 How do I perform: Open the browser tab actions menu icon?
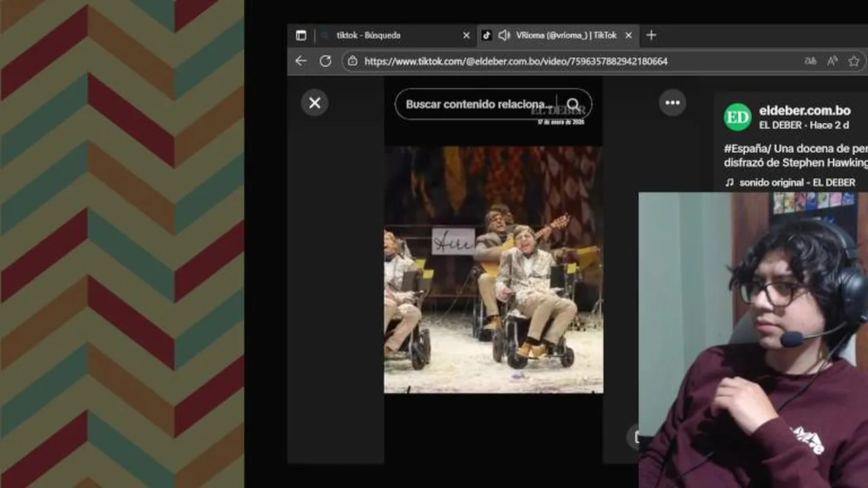pyautogui.click(x=301, y=35)
